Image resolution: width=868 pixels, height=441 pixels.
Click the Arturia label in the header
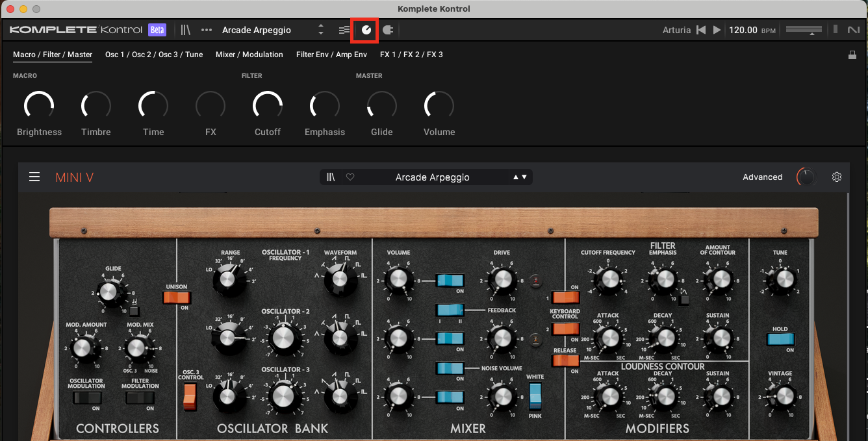click(x=676, y=30)
